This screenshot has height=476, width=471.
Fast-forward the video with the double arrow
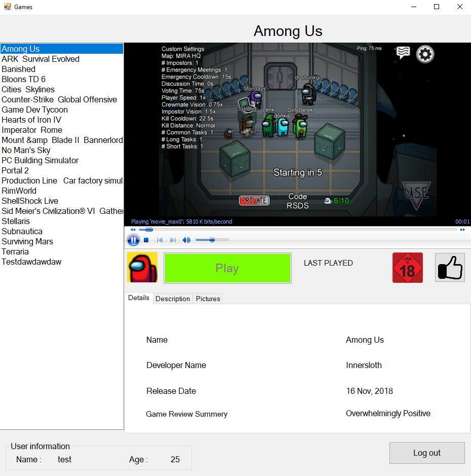coord(462,230)
